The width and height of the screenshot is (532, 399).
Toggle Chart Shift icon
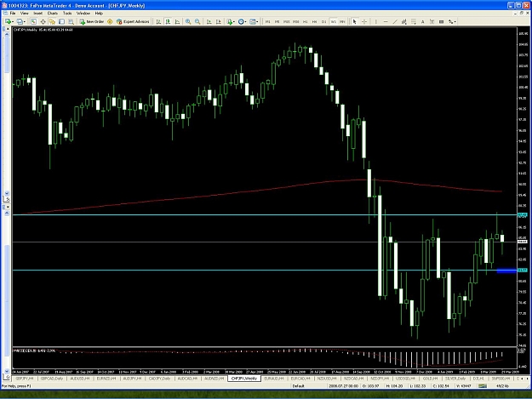coord(219,22)
